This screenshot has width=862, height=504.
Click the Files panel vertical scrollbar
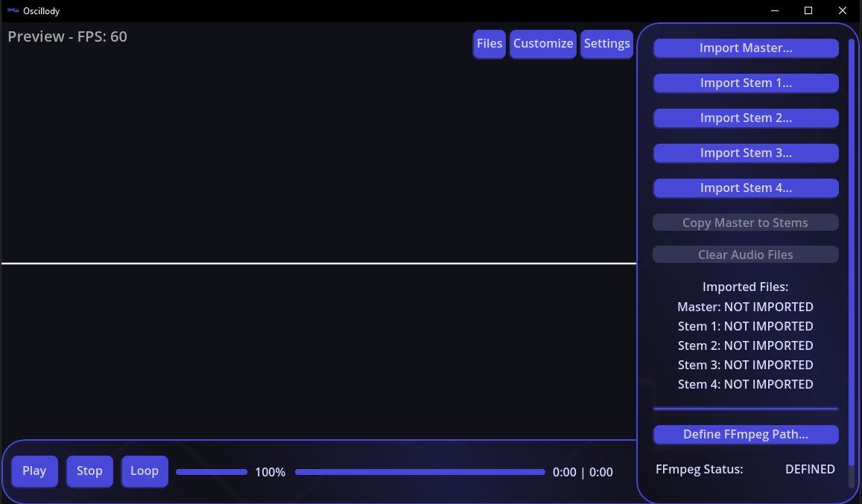(852, 252)
